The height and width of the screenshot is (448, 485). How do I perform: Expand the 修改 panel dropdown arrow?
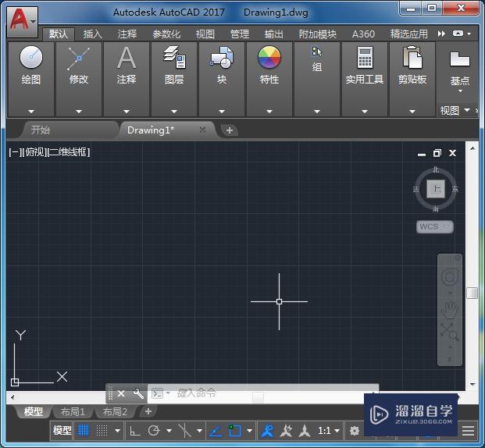(79, 112)
